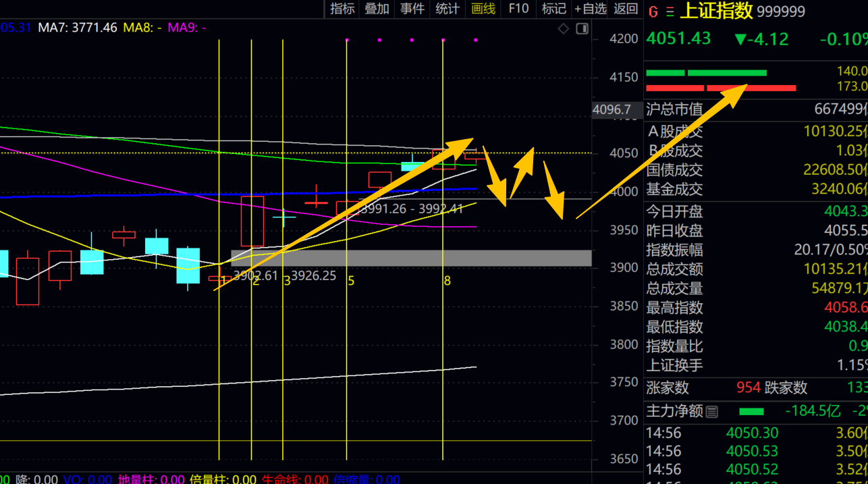Viewport: 868px width, 484px height.
Task: Click the 标记 mark button
Action: click(x=554, y=9)
